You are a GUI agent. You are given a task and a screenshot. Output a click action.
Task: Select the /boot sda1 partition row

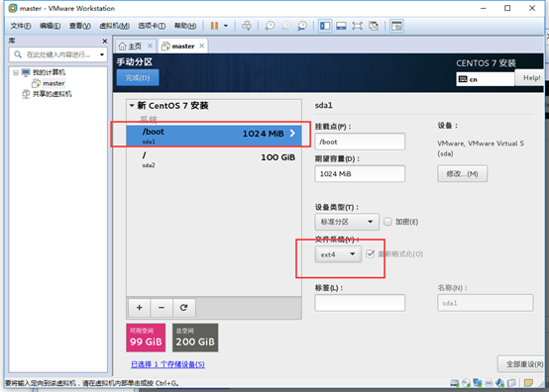coord(214,136)
